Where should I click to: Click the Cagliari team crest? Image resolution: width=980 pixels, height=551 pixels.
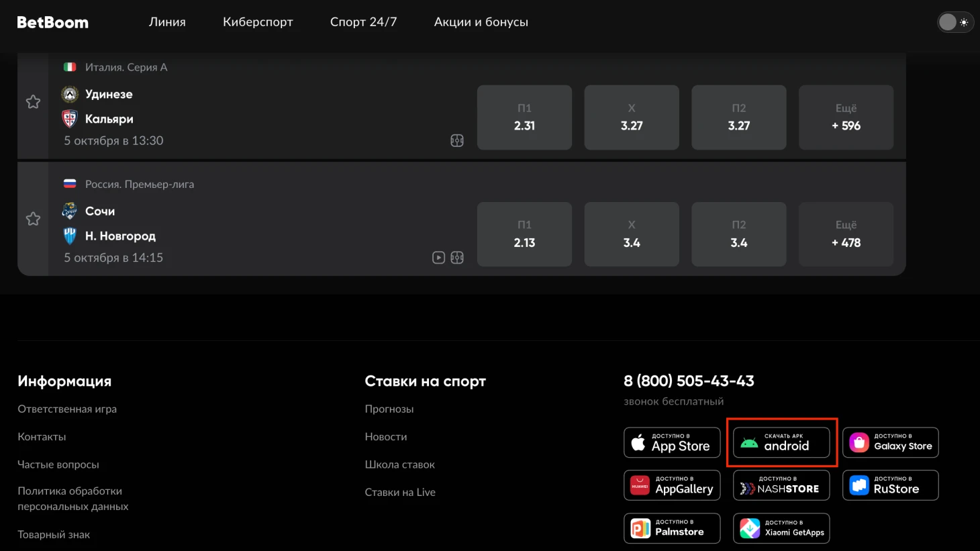70,119
